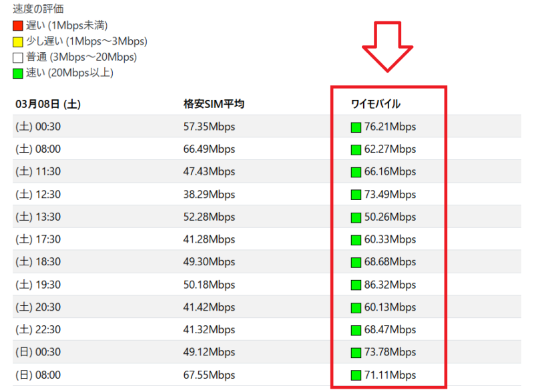Select the (土) 13:30 time cell
Screen dimensions: 534x392
click(38, 217)
